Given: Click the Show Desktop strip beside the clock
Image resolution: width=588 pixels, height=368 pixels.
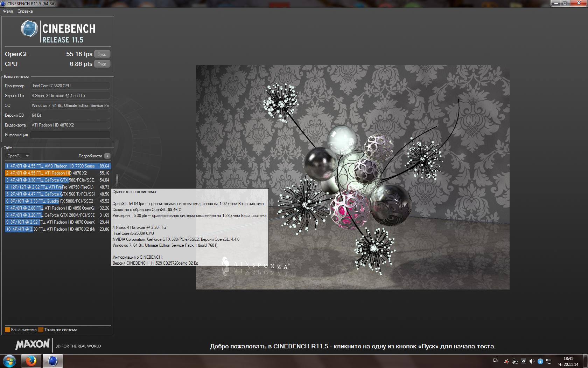Looking at the screenshot, I should (x=585, y=361).
